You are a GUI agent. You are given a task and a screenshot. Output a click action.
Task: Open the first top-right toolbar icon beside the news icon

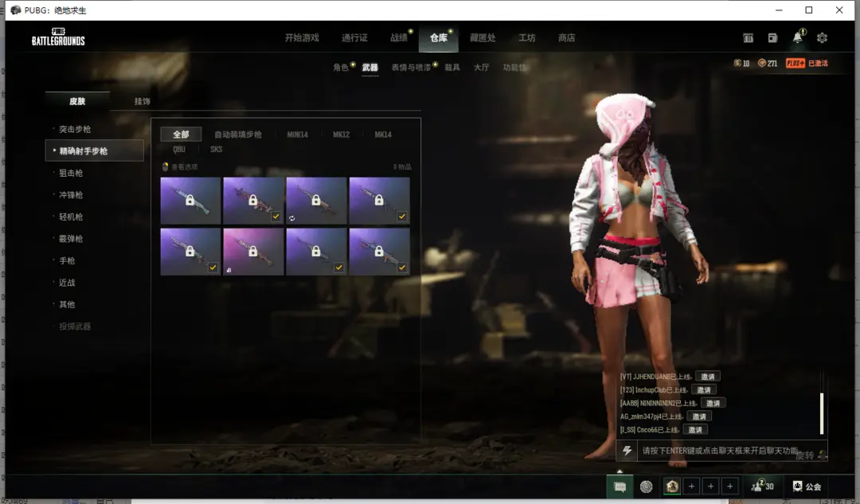coord(748,38)
